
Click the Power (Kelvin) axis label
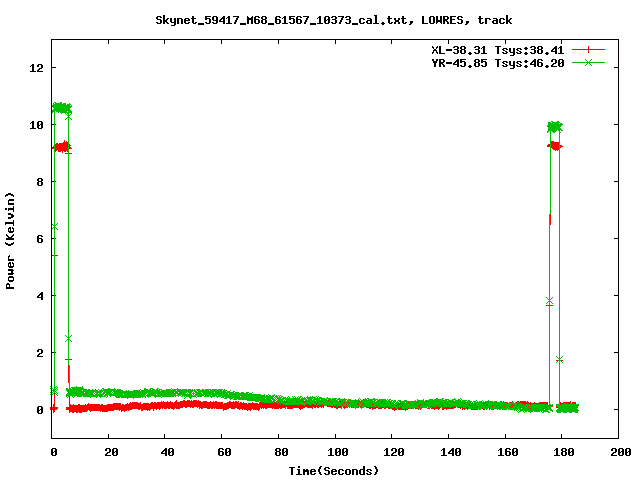coord(10,241)
